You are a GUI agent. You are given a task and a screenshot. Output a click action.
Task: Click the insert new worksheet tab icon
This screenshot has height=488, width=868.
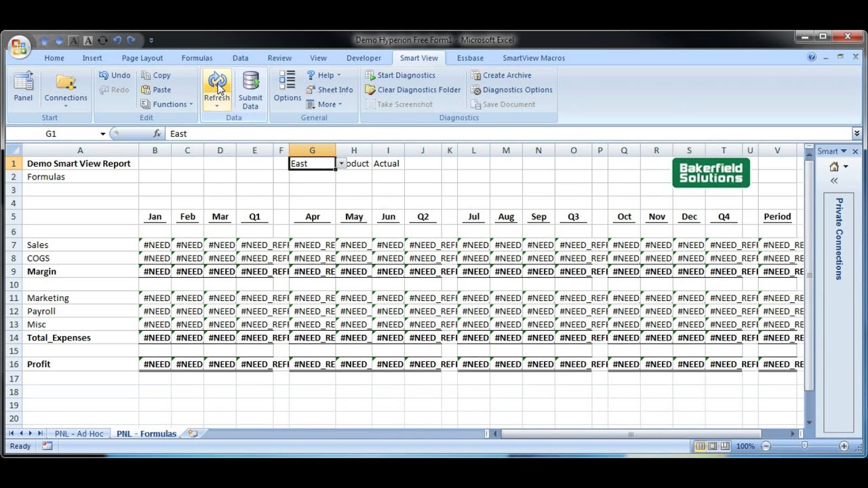[x=193, y=434]
